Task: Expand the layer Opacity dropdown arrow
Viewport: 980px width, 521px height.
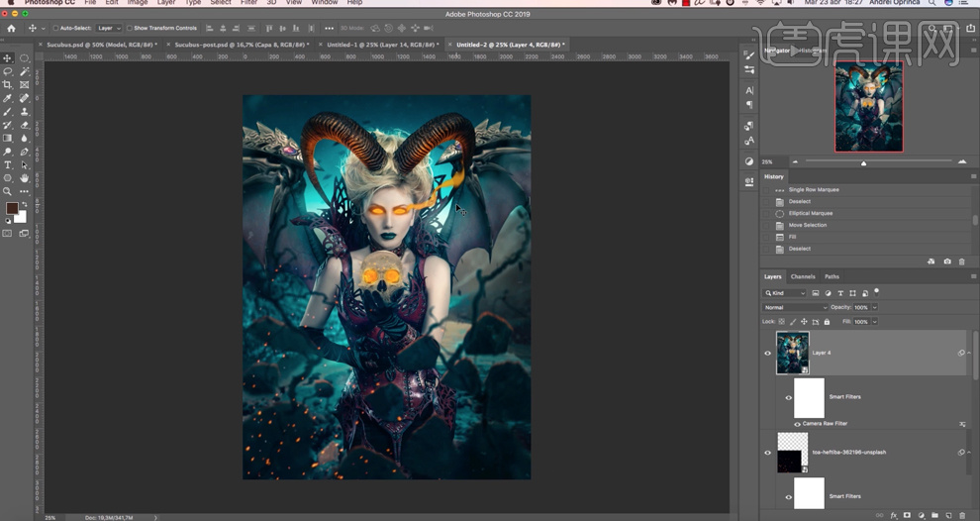Action: click(x=874, y=307)
